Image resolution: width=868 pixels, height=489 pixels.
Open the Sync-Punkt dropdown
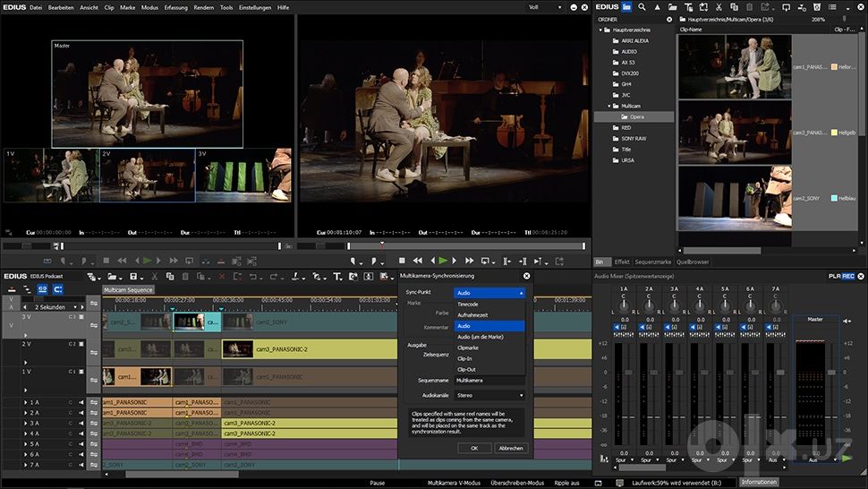(x=489, y=292)
